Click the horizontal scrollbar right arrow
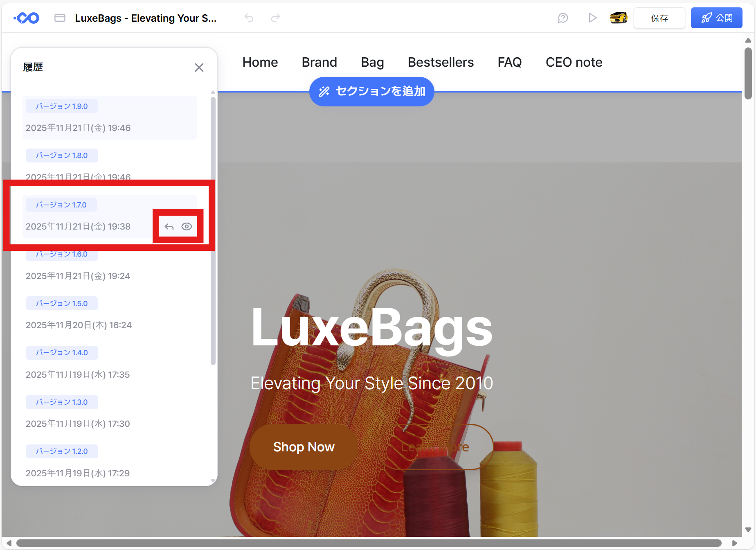Screen dimensions: 756x550 click(735, 543)
